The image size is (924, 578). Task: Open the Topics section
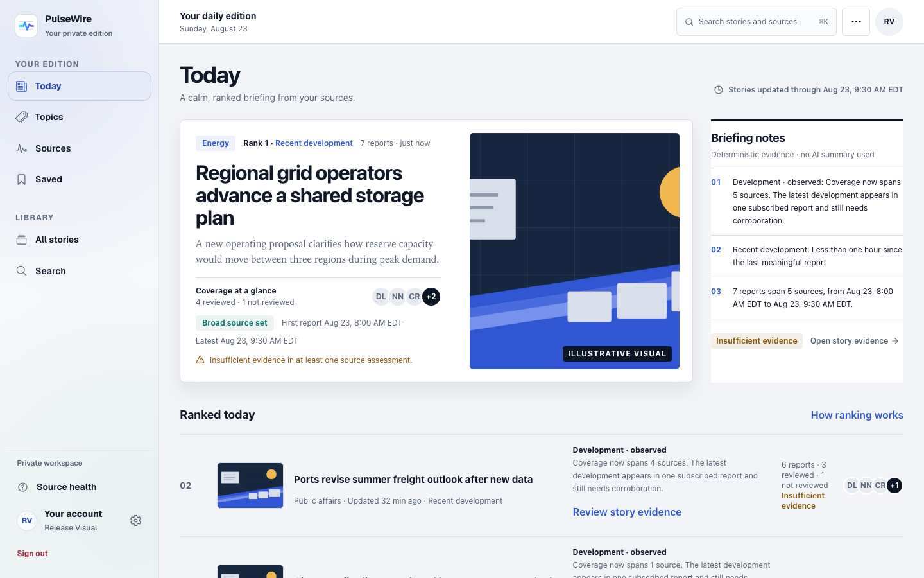(x=80, y=117)
